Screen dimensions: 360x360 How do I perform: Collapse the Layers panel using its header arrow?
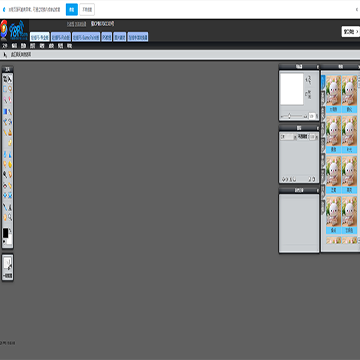coord(317,128)
